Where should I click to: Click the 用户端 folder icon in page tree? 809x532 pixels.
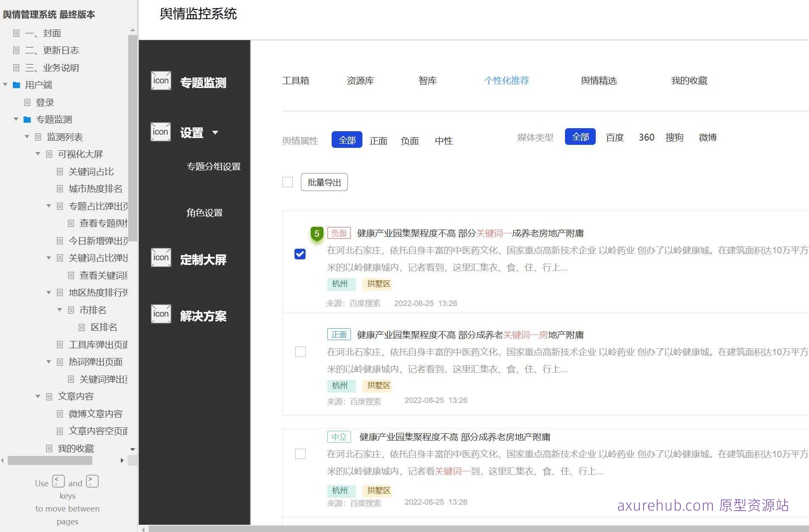[x=16, y=85]
